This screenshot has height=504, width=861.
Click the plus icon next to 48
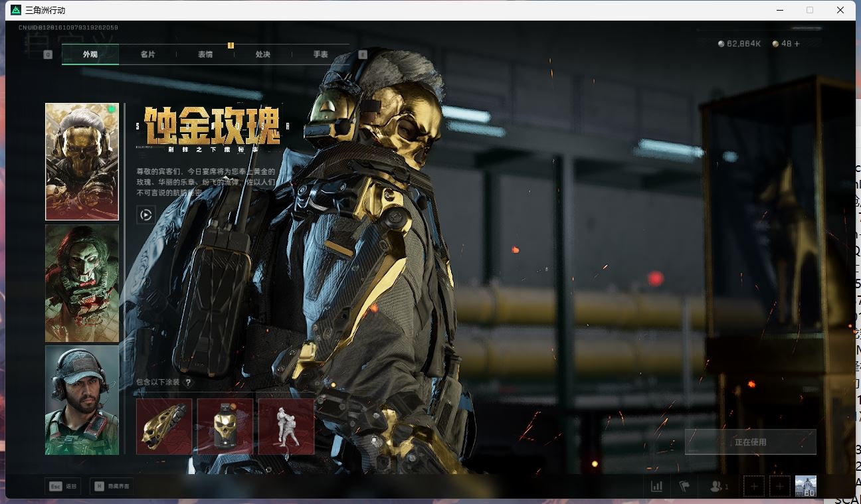(x=797, y=44)
